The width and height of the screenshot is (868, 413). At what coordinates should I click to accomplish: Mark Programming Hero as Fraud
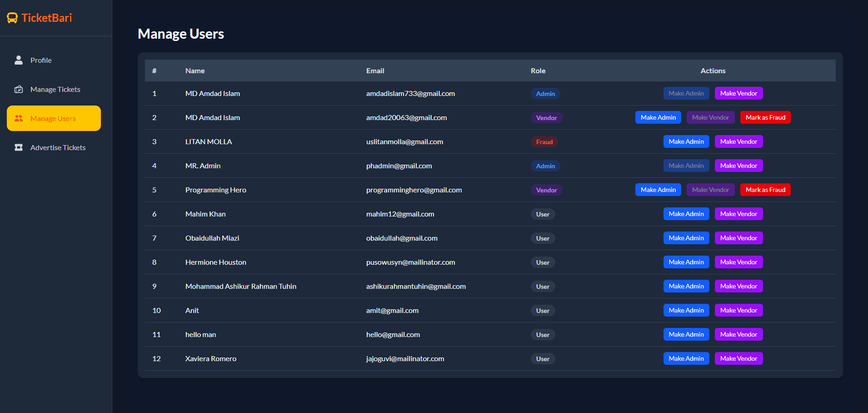point(765,190)
